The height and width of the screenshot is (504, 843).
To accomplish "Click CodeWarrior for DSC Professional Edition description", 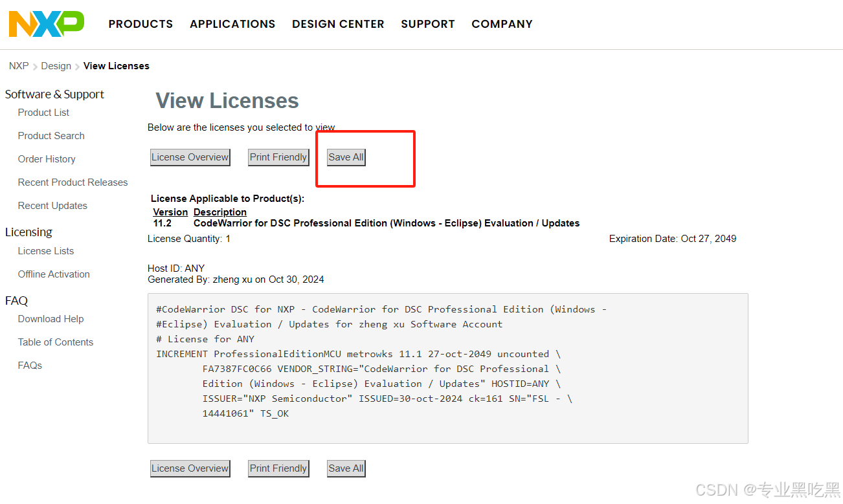I will (387, 223).
